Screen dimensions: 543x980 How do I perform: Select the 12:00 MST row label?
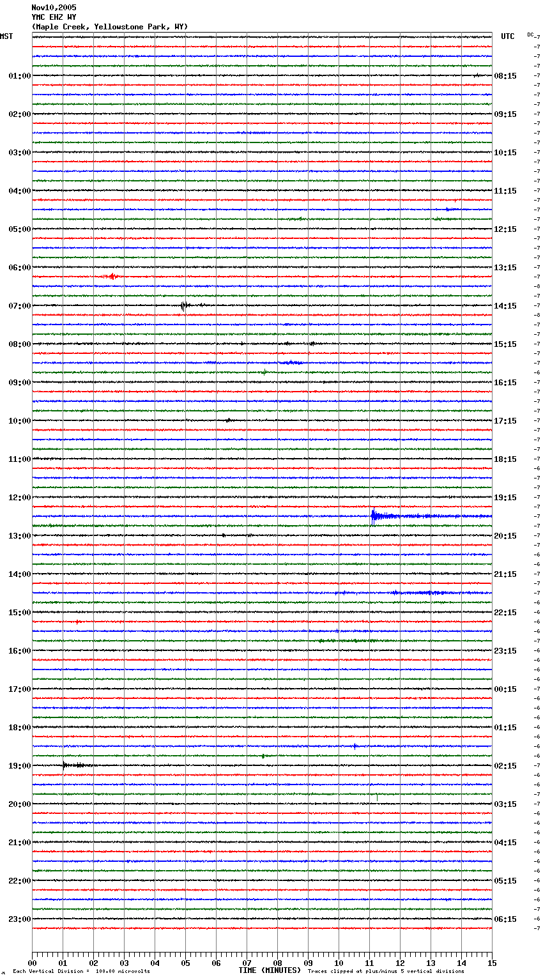[x=20, y=498]
